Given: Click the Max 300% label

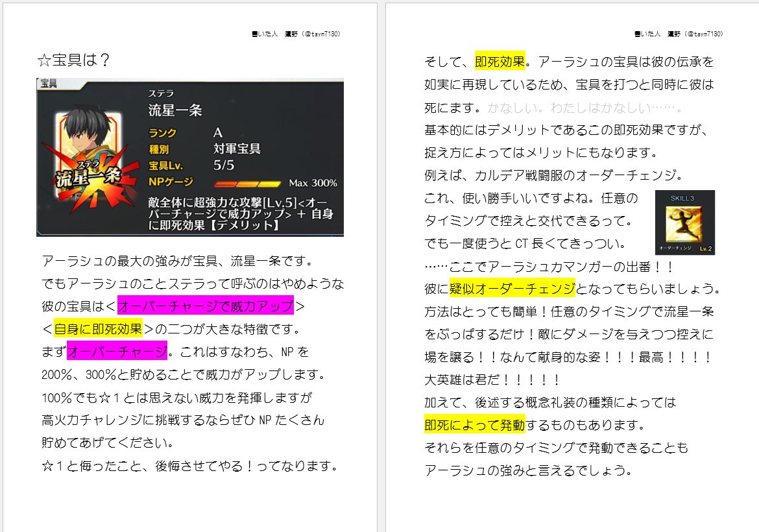Looking at the screenshot, I should [313, 183].
